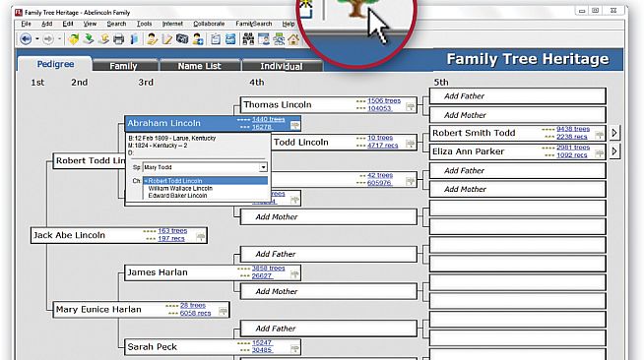Screen dimensions: 644x360
Task: Click the hint flag in Thomas Lincoln's box
Action: click(x=410, y=107)
